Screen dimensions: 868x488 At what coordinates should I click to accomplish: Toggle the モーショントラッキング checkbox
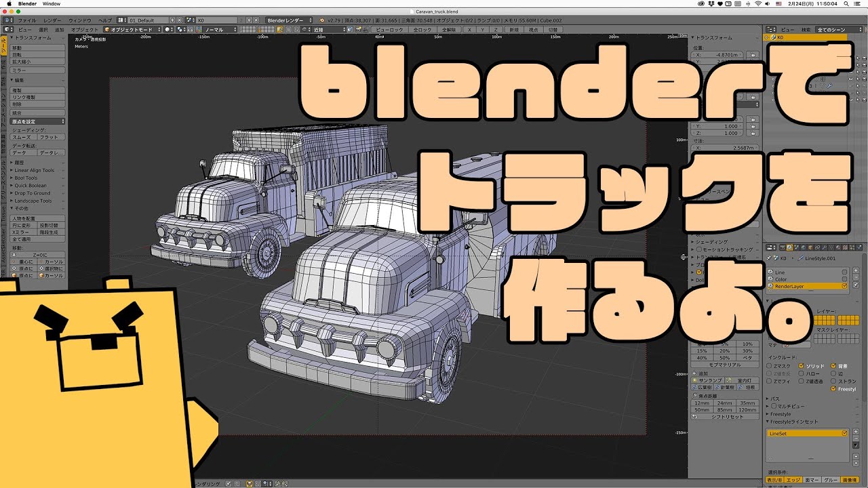point(701,250)
